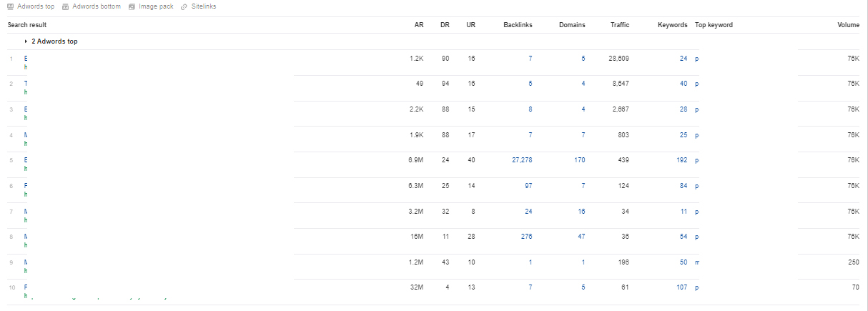
Task: Click the Sitelinks chain icon
Action: coord(184,6)
